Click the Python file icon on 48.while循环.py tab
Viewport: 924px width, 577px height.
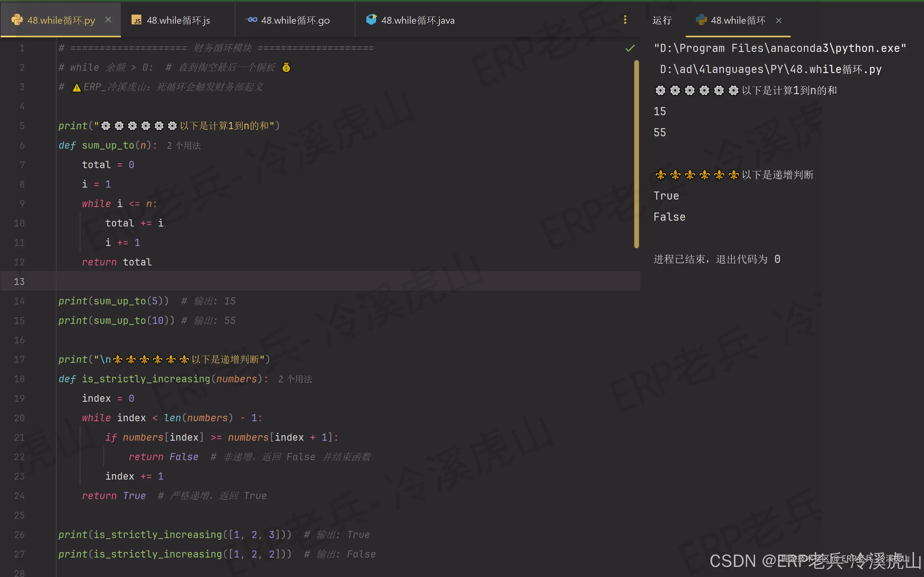tap(17, 20)
